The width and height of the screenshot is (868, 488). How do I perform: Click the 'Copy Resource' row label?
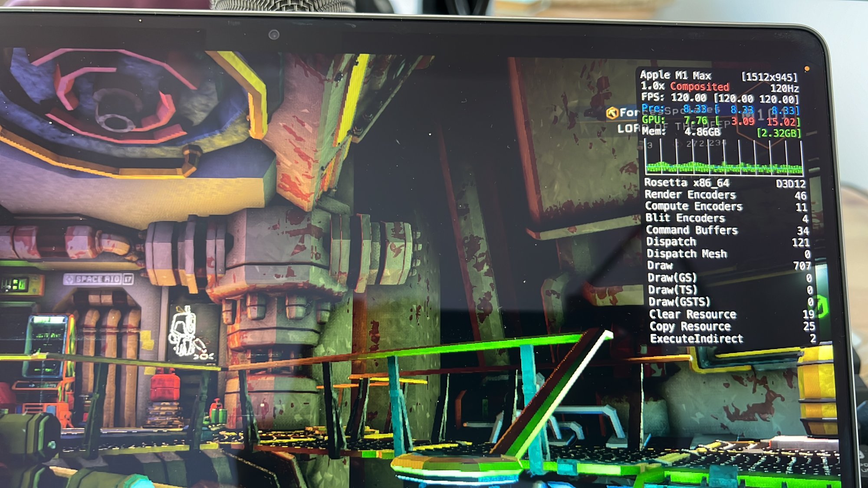pyautogui.click(x=690, y=326)
